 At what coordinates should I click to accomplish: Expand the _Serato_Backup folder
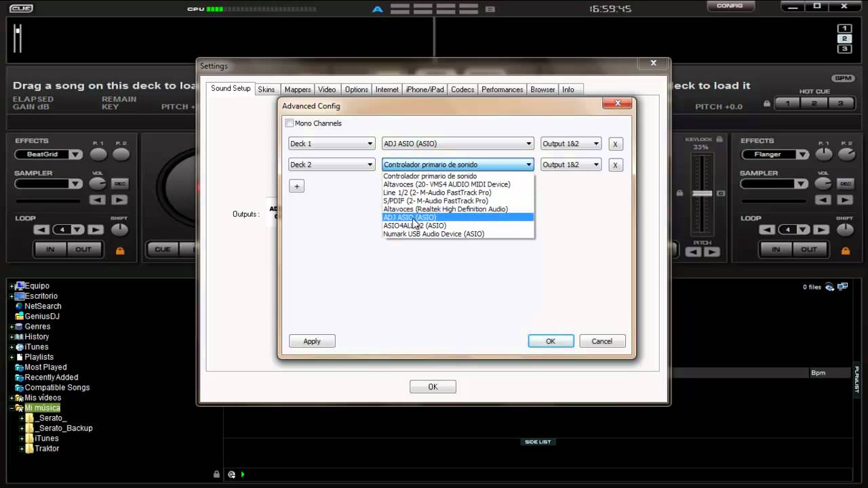click(x=22, y=428)
